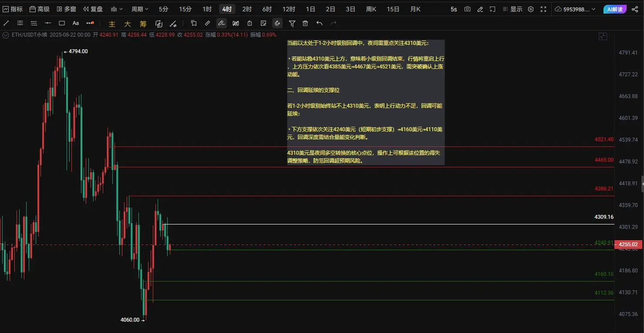Select the horizontal price line tool
The width and height of the screenshot is (644, 333).
point(48,23)
